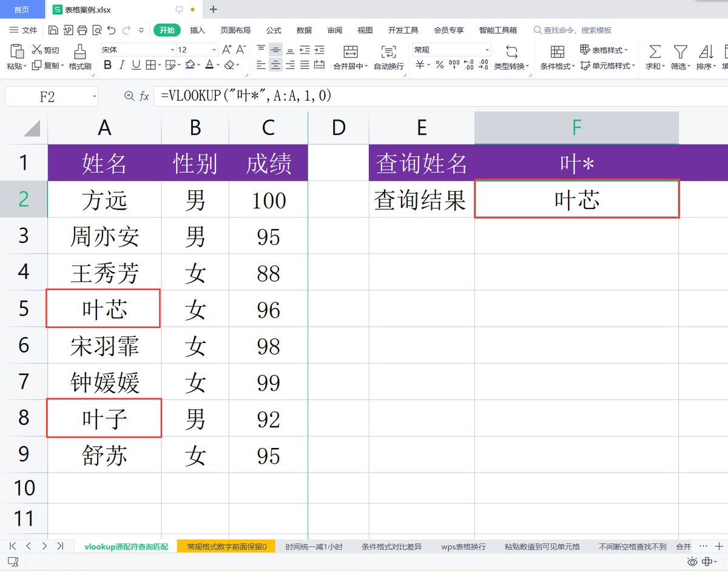Click the fx insert function icon
Screen dimensions: 728x571
(144, 96)
